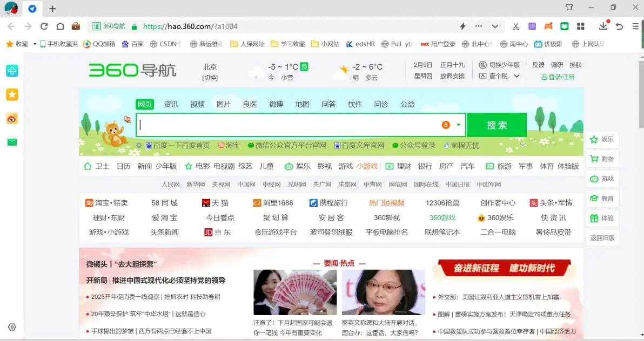Open the money-holding woman news thumbnail
The width and height of the screenshot is (644, 341).
295,292
